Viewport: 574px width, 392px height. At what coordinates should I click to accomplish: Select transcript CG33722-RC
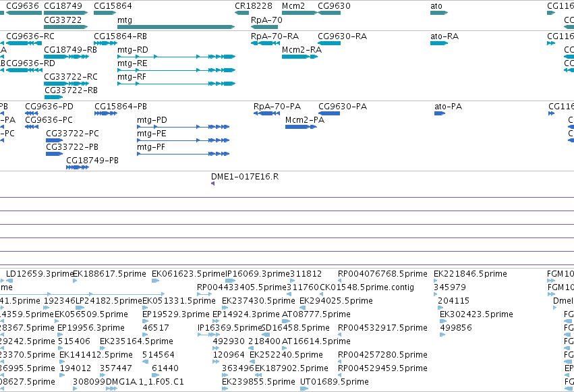click(66, 84)
